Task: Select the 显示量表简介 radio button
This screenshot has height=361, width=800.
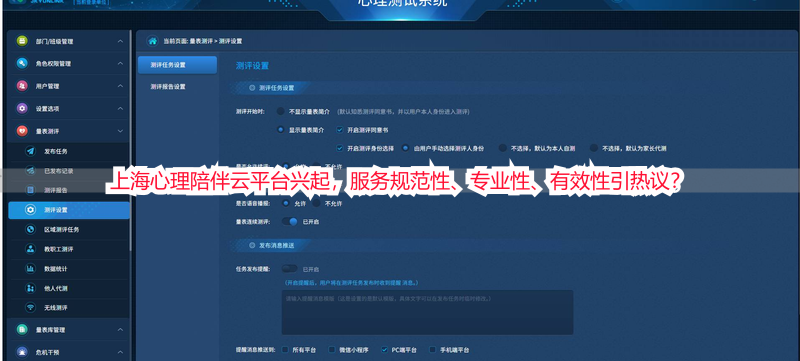Action: point(281,130)
